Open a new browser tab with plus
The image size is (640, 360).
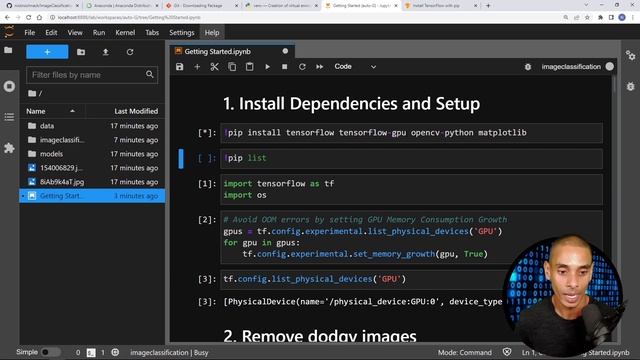[x=488, y=6]
